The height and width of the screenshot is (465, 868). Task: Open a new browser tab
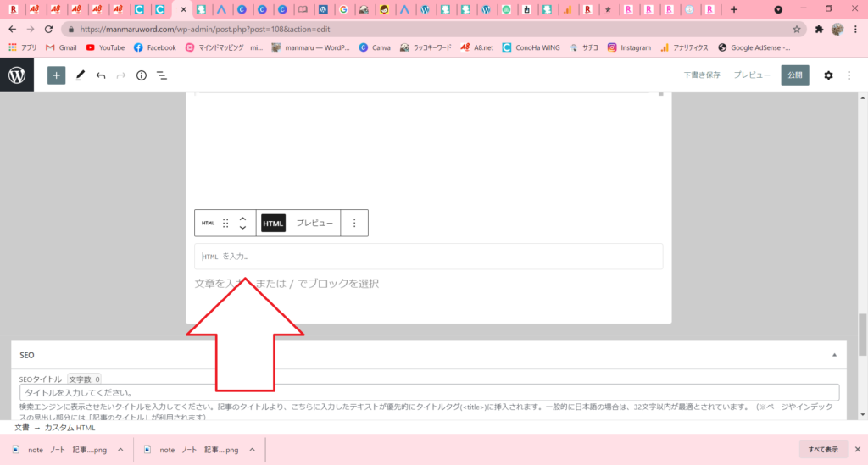[x=733, y=9]
